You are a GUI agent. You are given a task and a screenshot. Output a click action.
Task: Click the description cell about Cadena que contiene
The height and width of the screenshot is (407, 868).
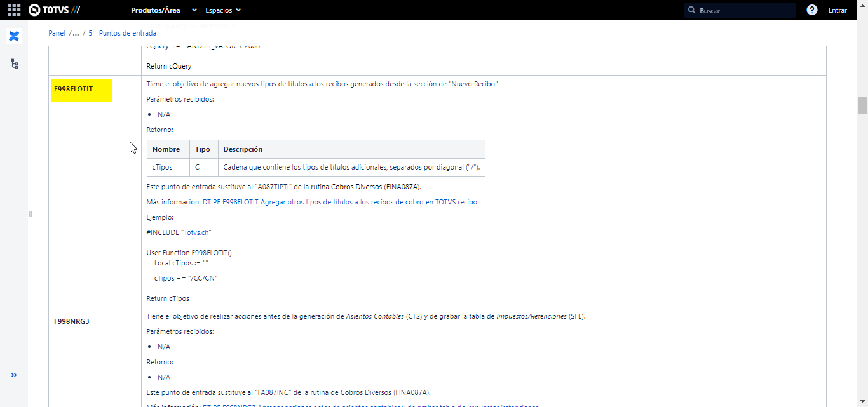coord(351,168)
